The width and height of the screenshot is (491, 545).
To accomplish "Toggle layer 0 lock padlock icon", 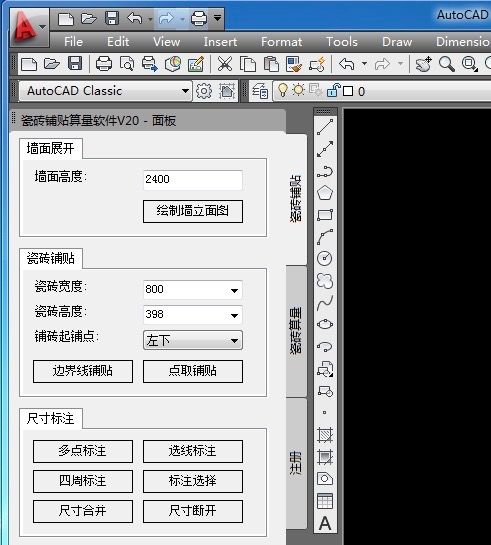I will tap(333, 90).
